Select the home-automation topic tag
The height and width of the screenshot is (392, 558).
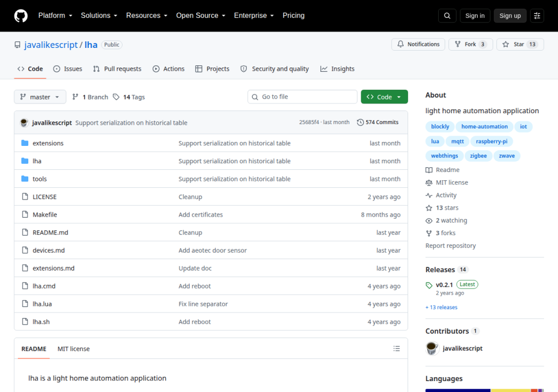point(484,127)
